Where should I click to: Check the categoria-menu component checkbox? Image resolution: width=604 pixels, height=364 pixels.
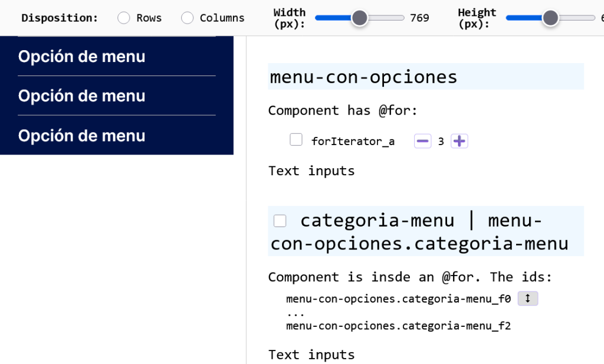coord(279,220)
